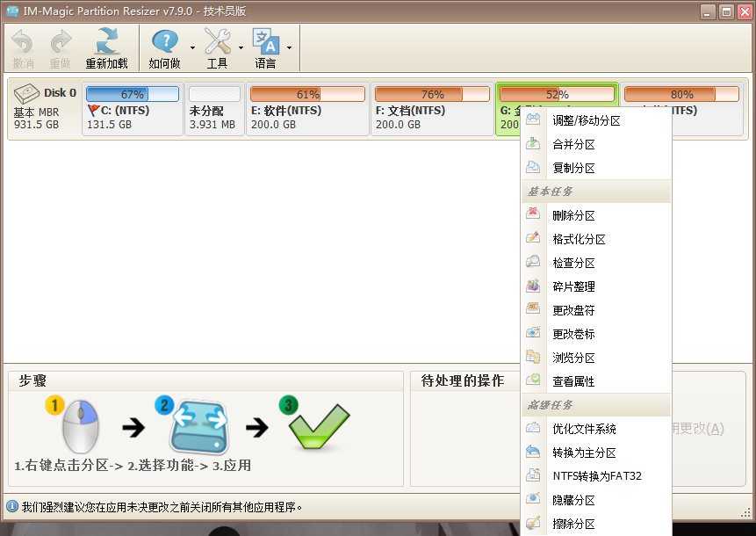
Task: Select Hide Partition (隐藏分区) menu entry
Action: pyautogui.click(x=575, y=499)
